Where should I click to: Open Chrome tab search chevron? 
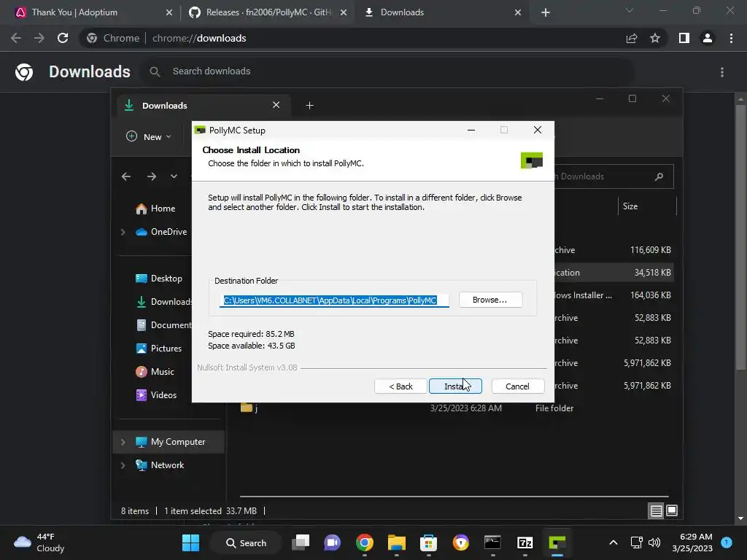pos(630,10)
